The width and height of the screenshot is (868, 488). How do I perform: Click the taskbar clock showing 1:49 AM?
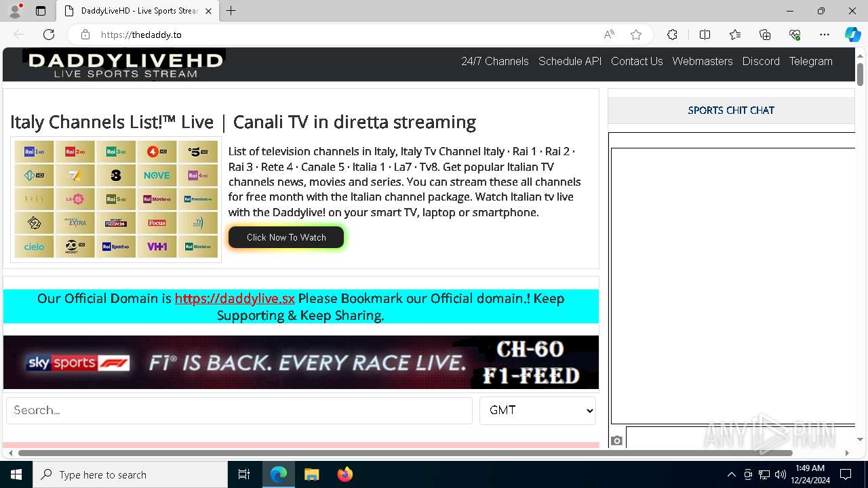810,474
